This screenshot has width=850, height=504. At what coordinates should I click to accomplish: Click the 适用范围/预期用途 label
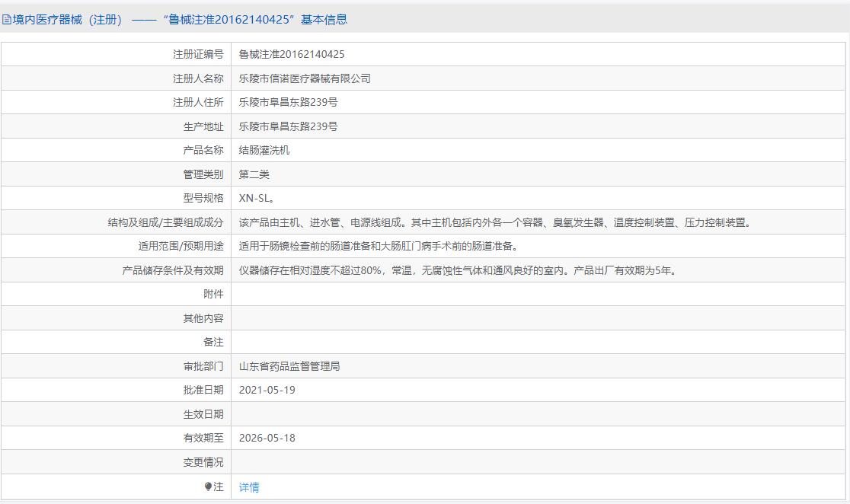pyautogui.click(x=181, y=246)
